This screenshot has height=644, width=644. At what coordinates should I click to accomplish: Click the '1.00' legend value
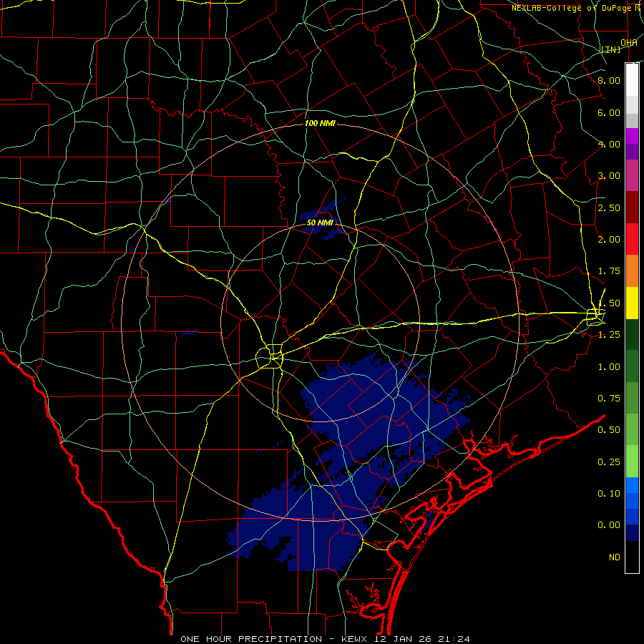pyautogui.click(x=609, y=367)
